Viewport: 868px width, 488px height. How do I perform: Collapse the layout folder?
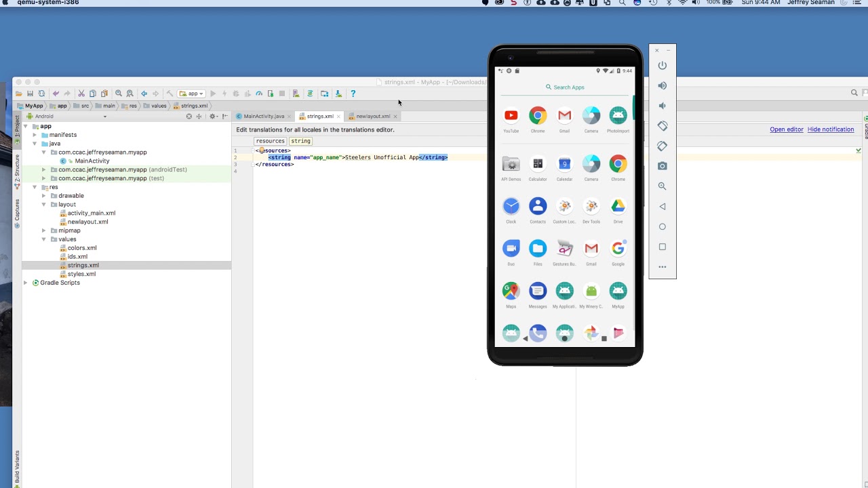point(44,205)
